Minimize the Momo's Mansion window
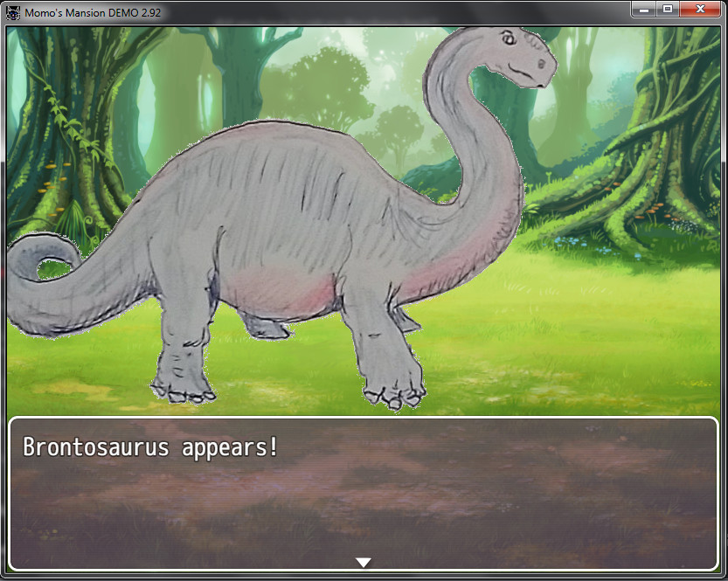 (x=644, y=10)
